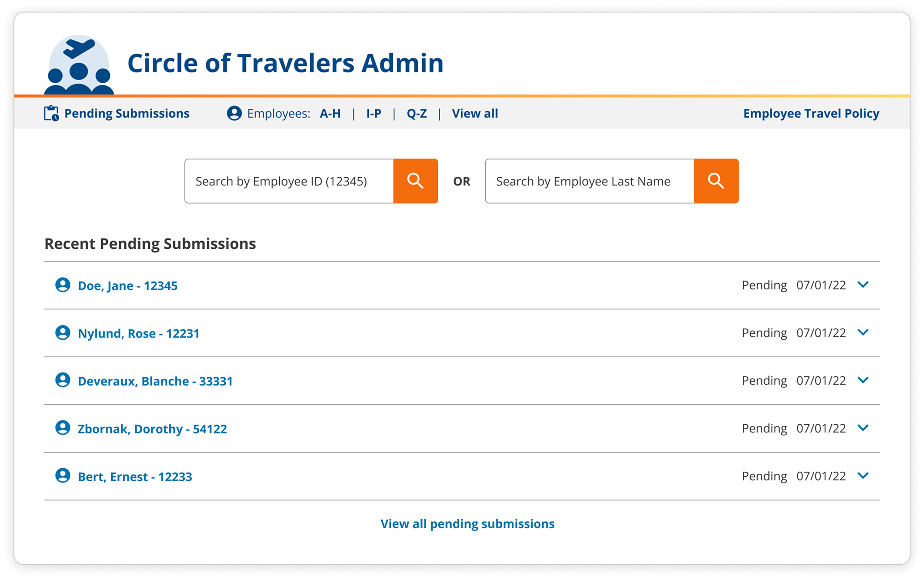Expand Zbornak, Dorothy's submission row
Viewport: 924px width, 580px height.
click(x=864, y=428)
